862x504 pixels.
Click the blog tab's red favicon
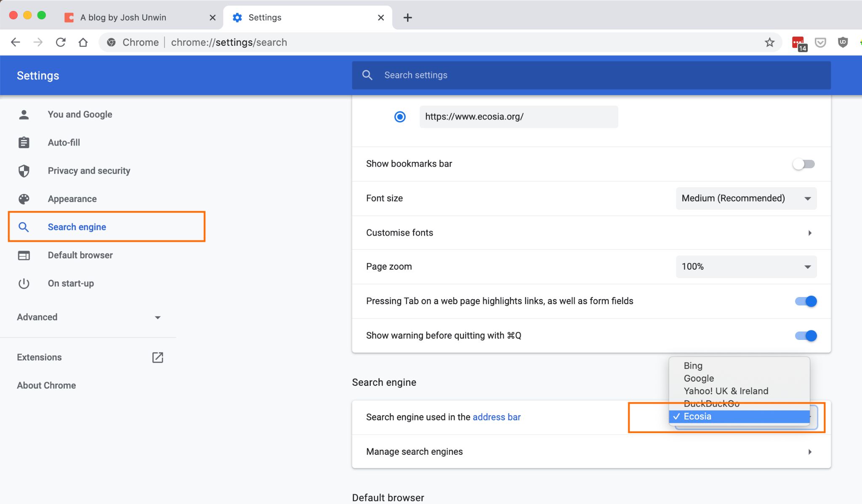pyautogui.click(x=69, y=17)
